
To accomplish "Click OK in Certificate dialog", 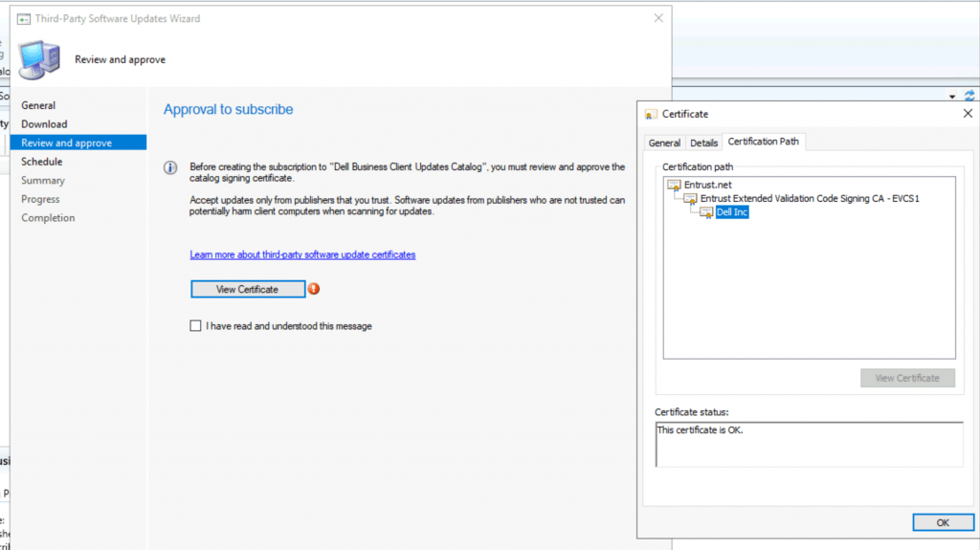I will coord(943,522).
